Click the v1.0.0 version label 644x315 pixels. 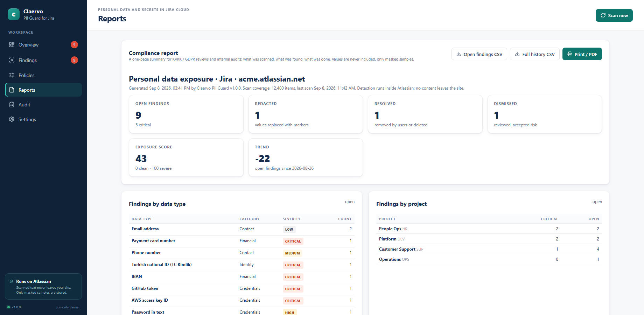(16, 307)
